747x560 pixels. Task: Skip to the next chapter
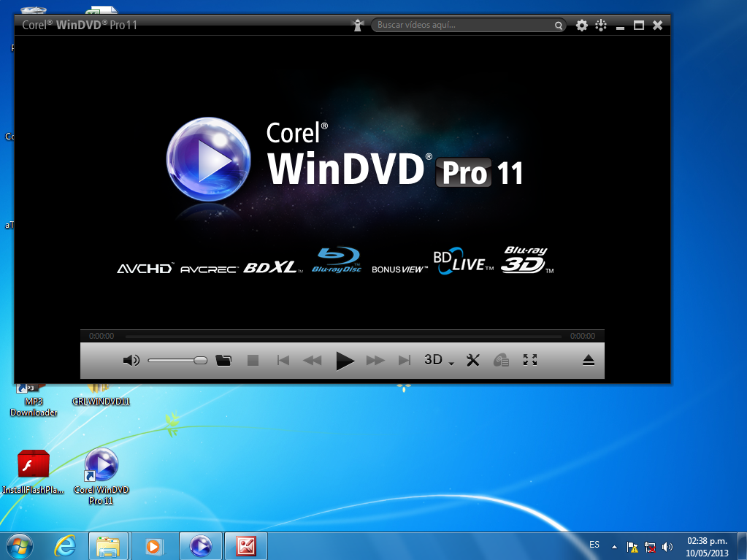(405, 360)
